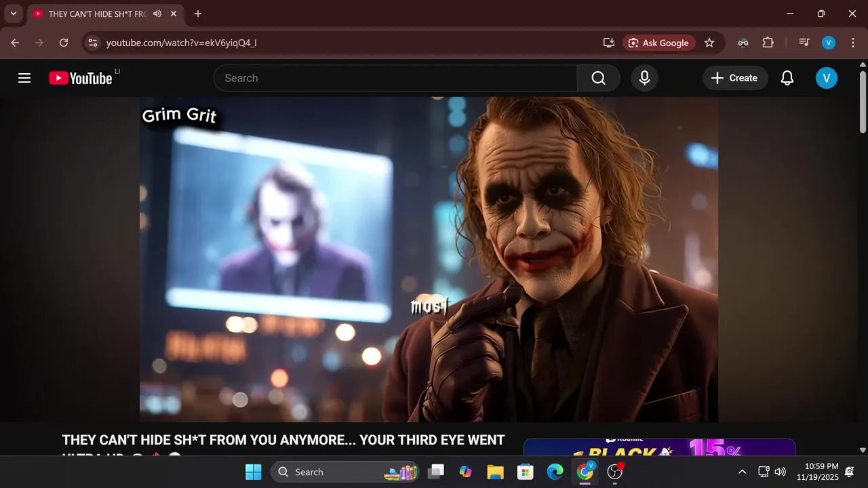Click the Joker video player
Screen dimensions: 868x488
[429, 260]
